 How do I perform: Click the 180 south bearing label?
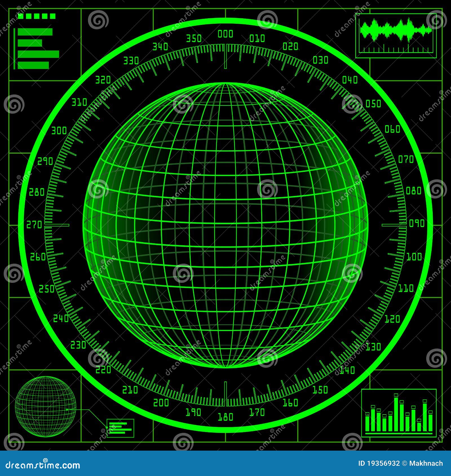(x=225, y=417)
